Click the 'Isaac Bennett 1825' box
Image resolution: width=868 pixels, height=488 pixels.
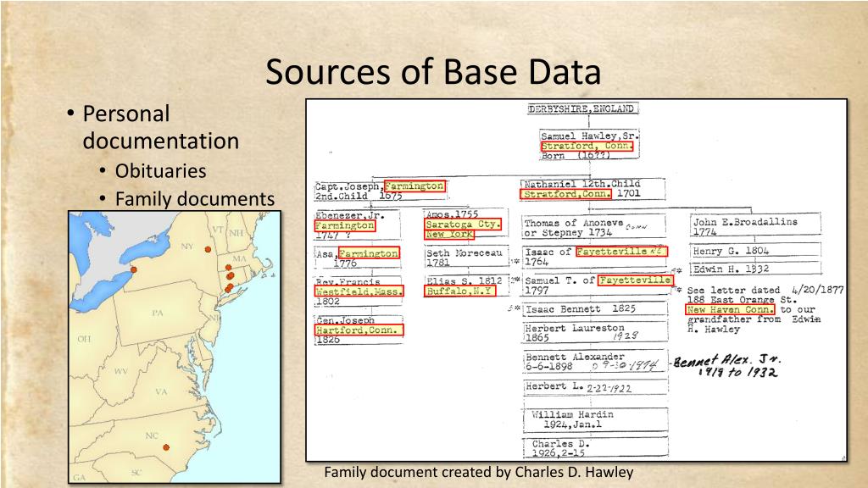595,308
